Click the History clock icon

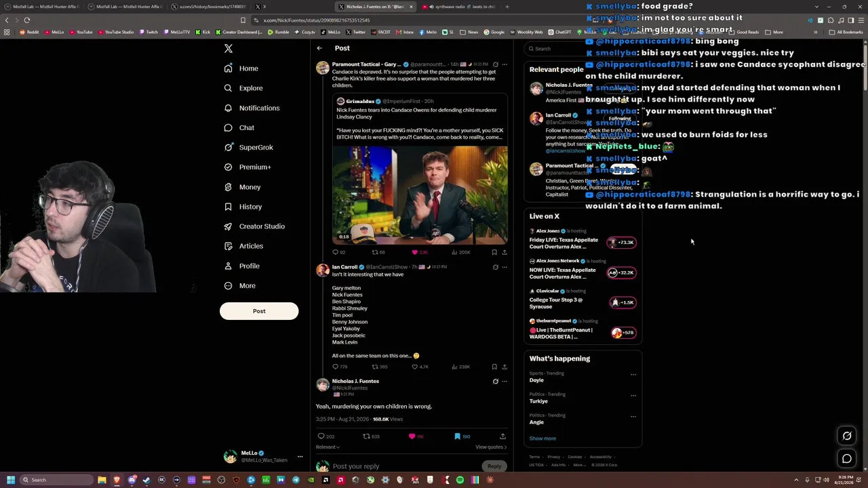pos(229,207)
